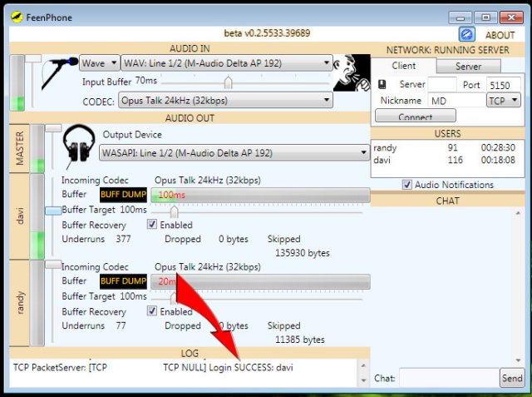Viewport: 532px width, 397px height.
Task: Close the FeenPhone window
Action: click(x=511, y=17)
